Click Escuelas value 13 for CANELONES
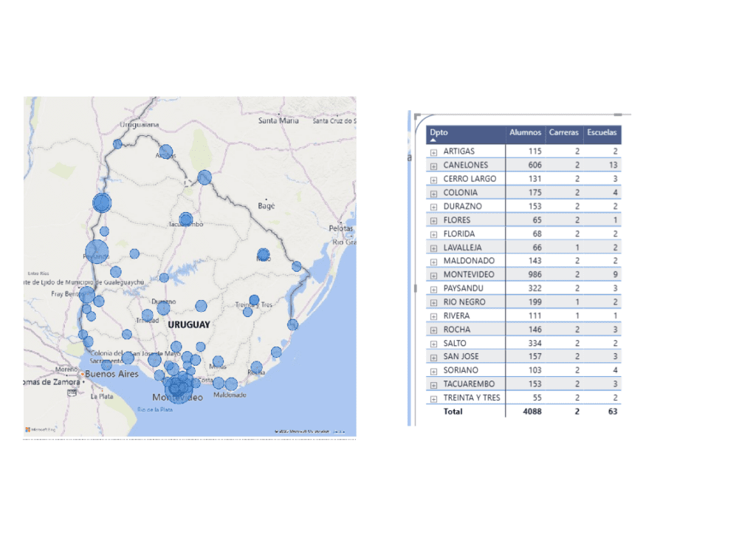This screenshot has width=756, height=535. pyautogui.click(x=613, y=165)
